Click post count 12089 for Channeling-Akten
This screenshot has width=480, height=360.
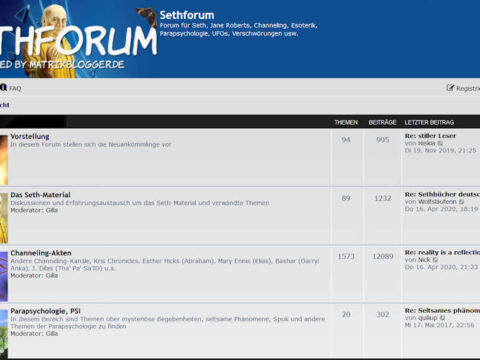pos(383,256)
